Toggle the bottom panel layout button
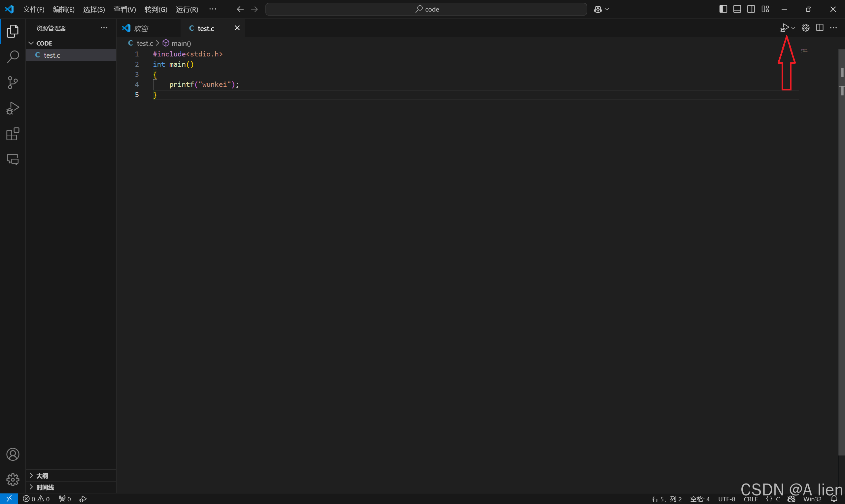Screen dimensions: 845x504 coord(737,9)
